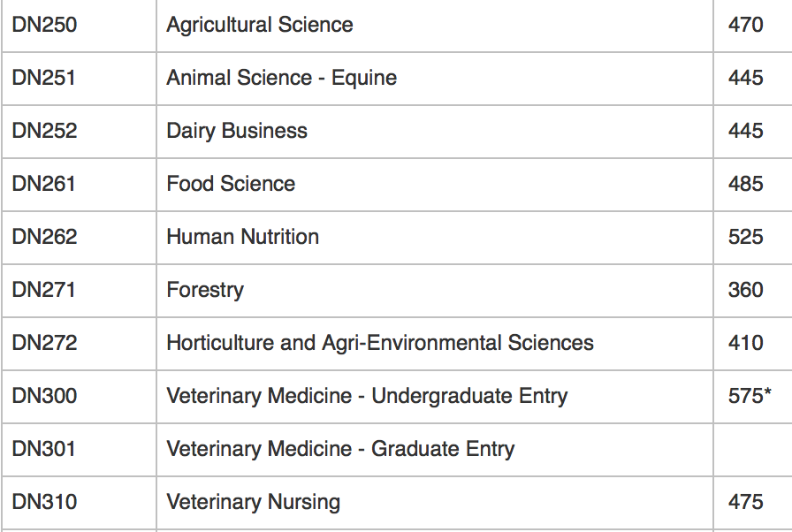Click the 575* points value

(x=750, y=396)
